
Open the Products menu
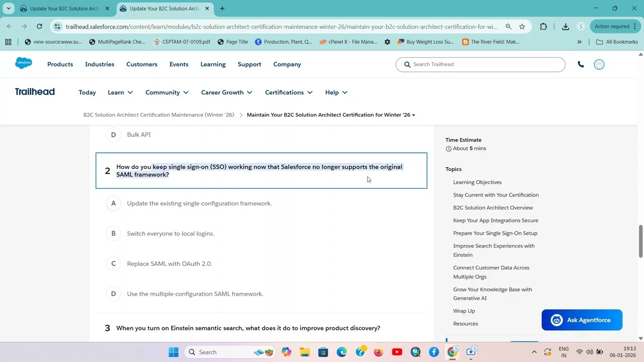click(60, 64)
